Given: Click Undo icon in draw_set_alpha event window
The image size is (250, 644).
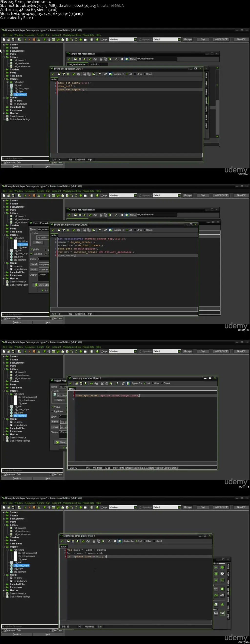Looking at the screenshot, I should (x=74, y=74).
